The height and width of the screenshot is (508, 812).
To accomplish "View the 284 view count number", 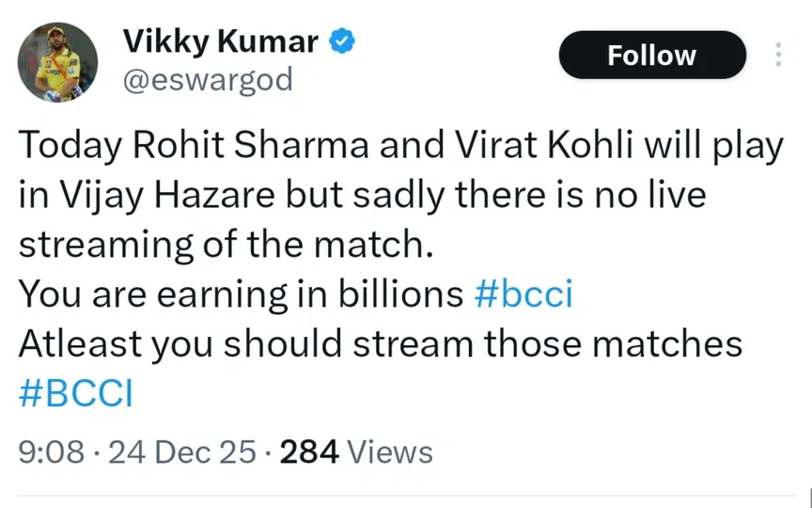I will tap(309, 452).
